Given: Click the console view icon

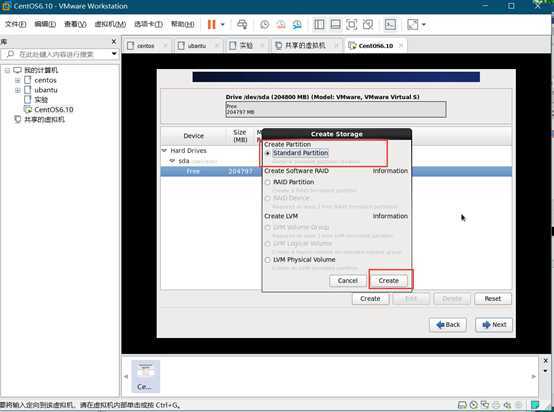Looking at the screenshot, I should (390, 24).
